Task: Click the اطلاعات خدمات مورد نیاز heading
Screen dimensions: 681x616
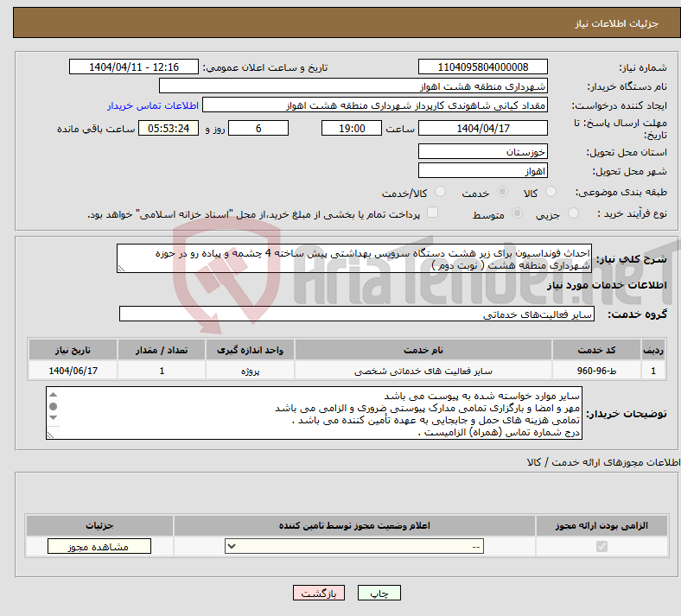Action: [607, 285]
